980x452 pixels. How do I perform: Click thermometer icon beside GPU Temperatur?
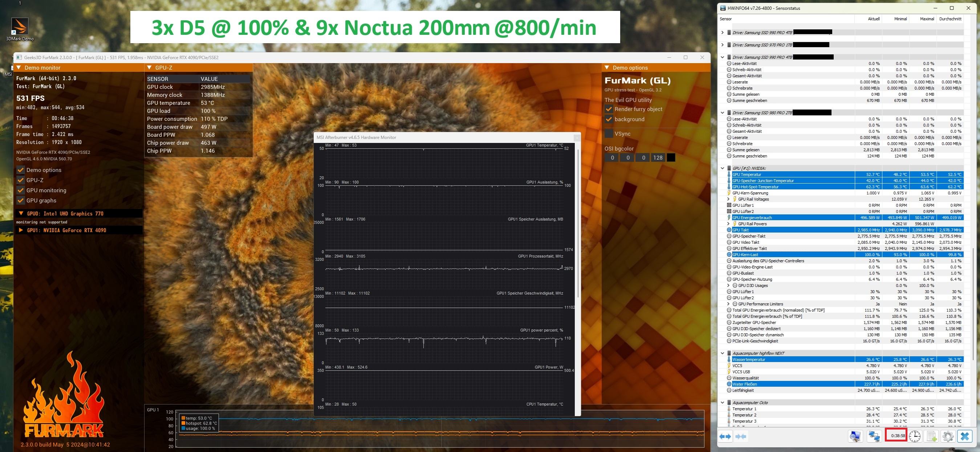(729, 174)
